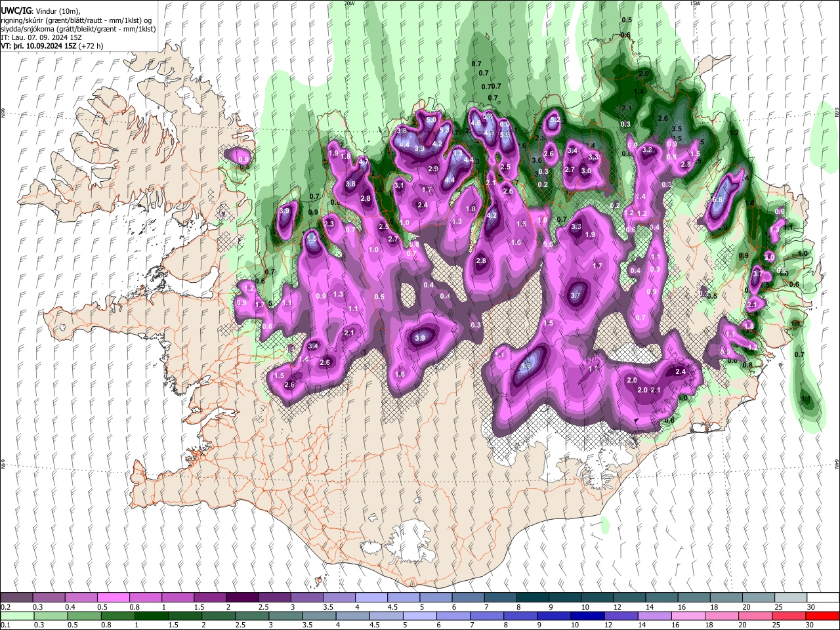The image size is (840, 630).
Task: Click the 'VT: þri. 10.09.2024 15Z' valid time
Action: (x=38, y=46)
